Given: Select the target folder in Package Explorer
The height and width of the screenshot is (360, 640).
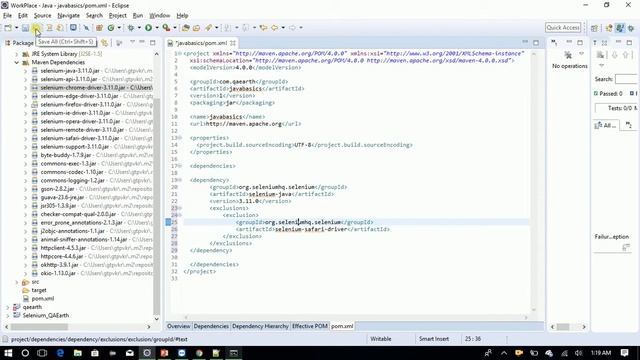Looking at the screenshot, I should click(39, 290).
